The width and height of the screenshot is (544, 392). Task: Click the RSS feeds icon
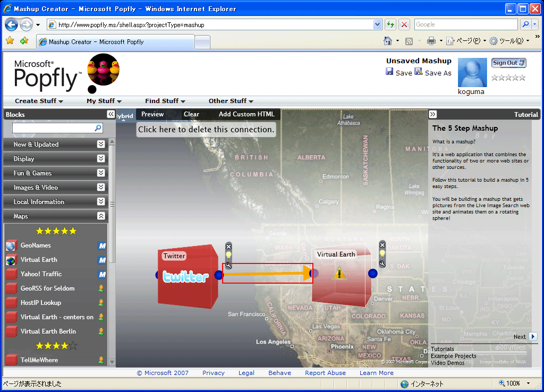point(409,41)
